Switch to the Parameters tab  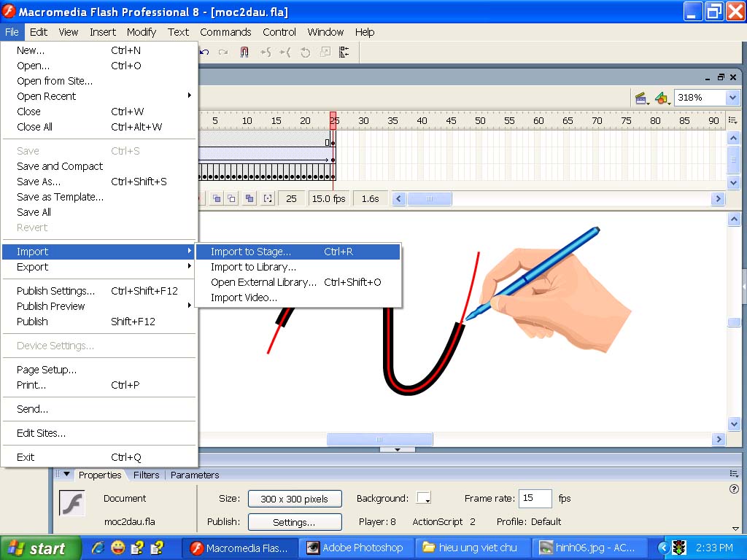pos(195,475)
